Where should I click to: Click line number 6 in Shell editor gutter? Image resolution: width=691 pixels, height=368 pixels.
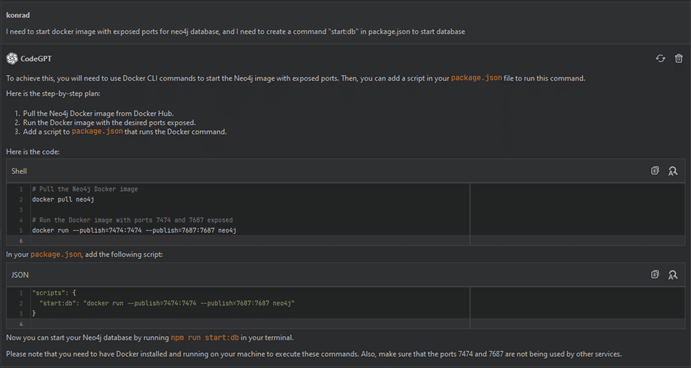tap(21, 241)
